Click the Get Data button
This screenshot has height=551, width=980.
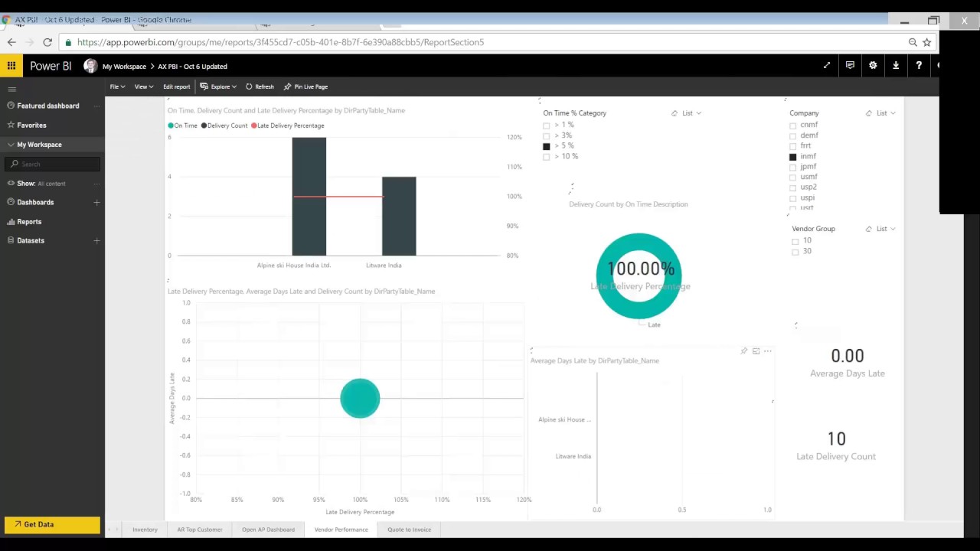[52, 524]
